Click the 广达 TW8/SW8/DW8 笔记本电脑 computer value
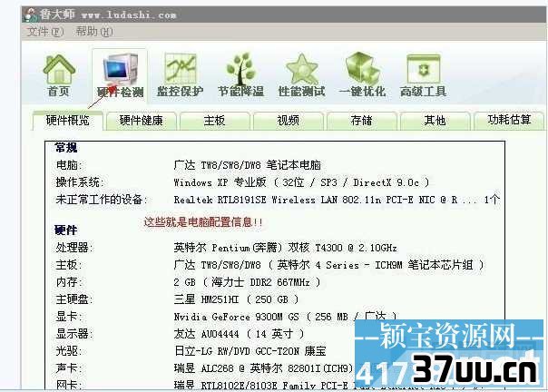This screenshot has height=392, width=548. pyautogui.click(x=247, y=165)
